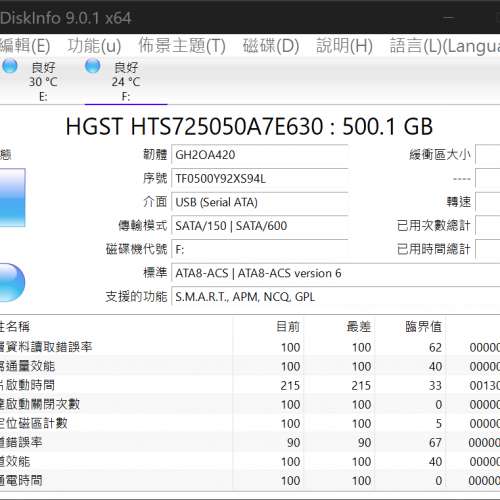
Task: Select the 啟動關閉次數 attribute row
Action: click(x=250, y=404)
